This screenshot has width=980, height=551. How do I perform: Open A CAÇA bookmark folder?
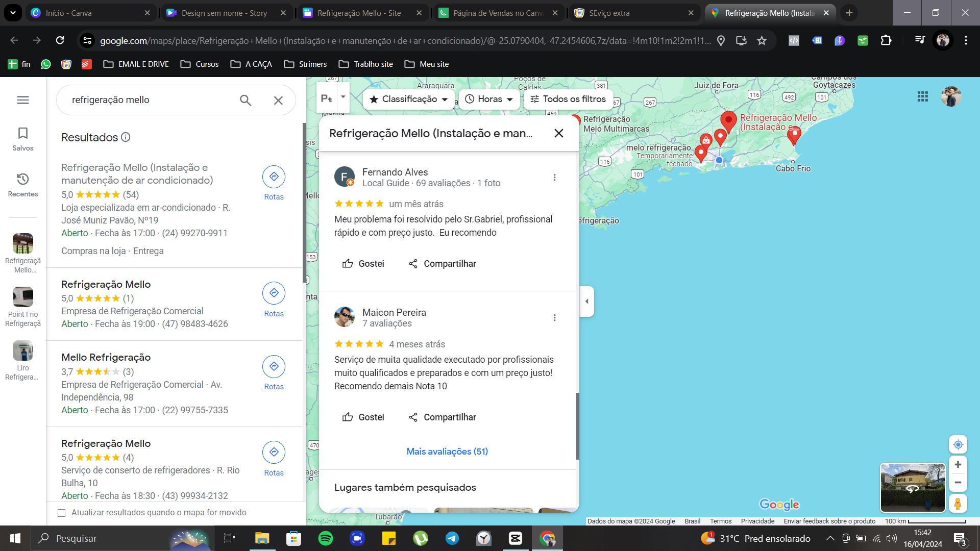pos(251,64)
